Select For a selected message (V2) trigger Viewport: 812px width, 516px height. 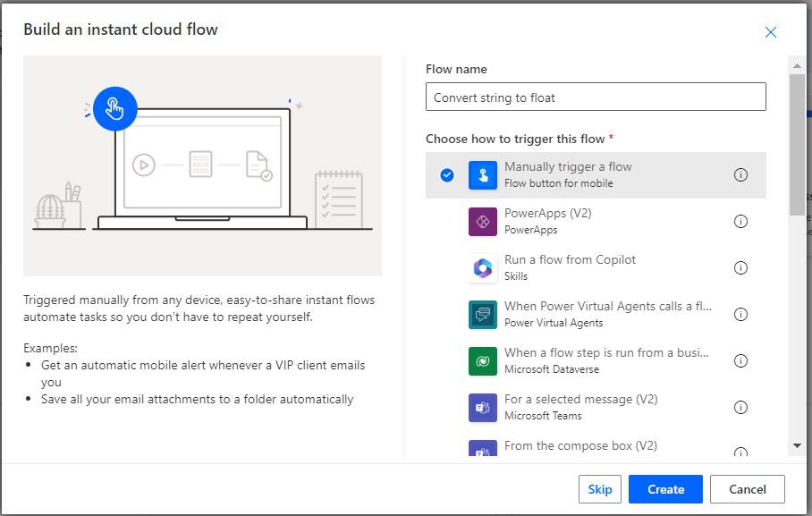pyautogui.click(x=581, y=400)
